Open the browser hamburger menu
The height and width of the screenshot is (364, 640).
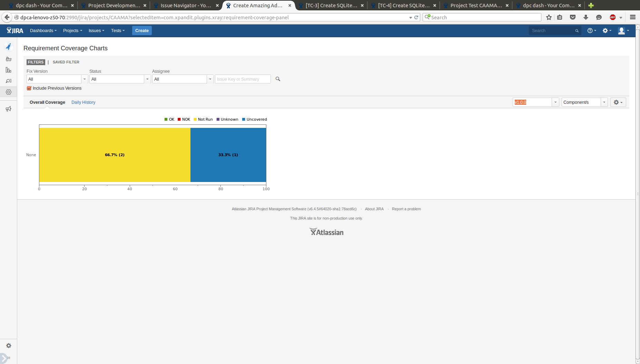(633, 17)
